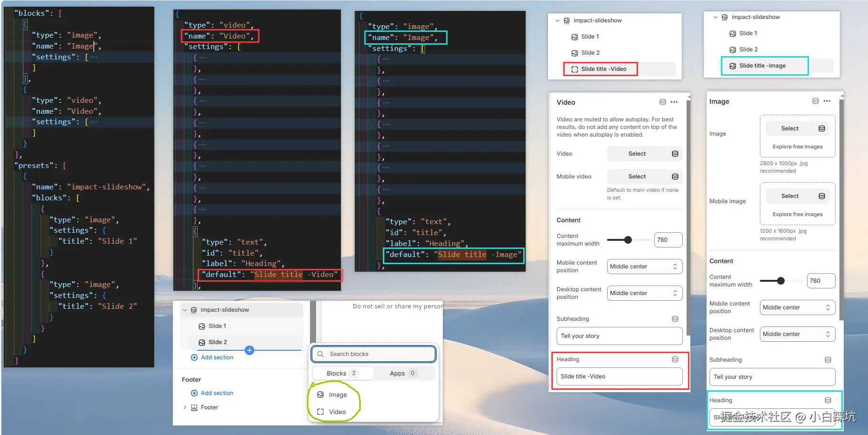
Task: Select Slide 1 in the tree above Add section
Action: pyautogui.click(x=217, y=326)
